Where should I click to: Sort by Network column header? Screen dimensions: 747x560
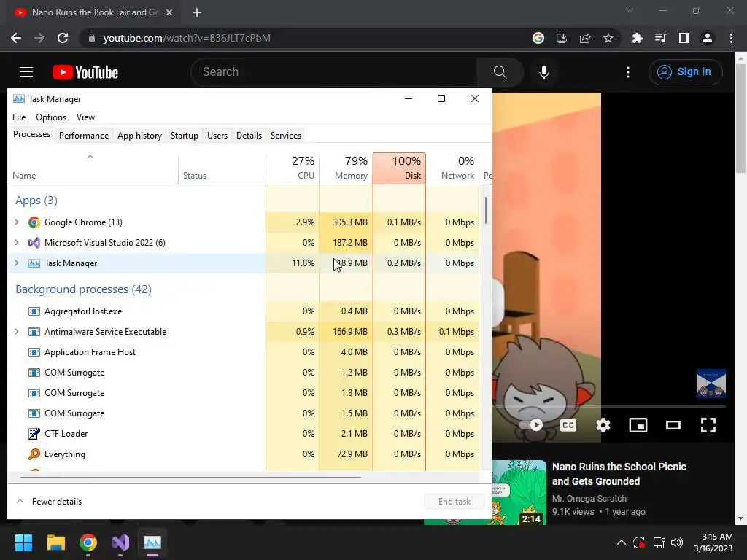(x=452, y=168)
